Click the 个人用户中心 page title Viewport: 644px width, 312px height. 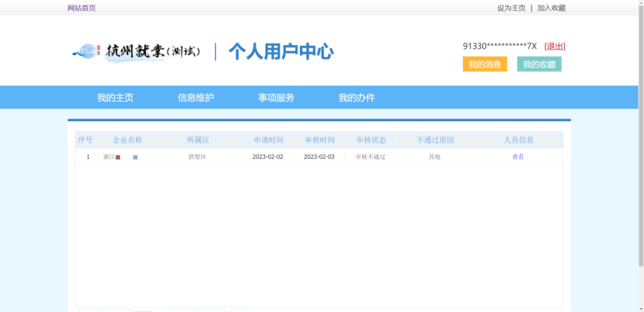click(x=281, y=52)
